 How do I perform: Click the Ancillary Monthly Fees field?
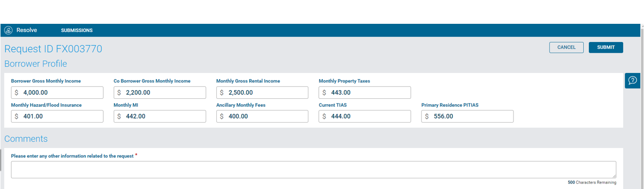pos(262,117)
